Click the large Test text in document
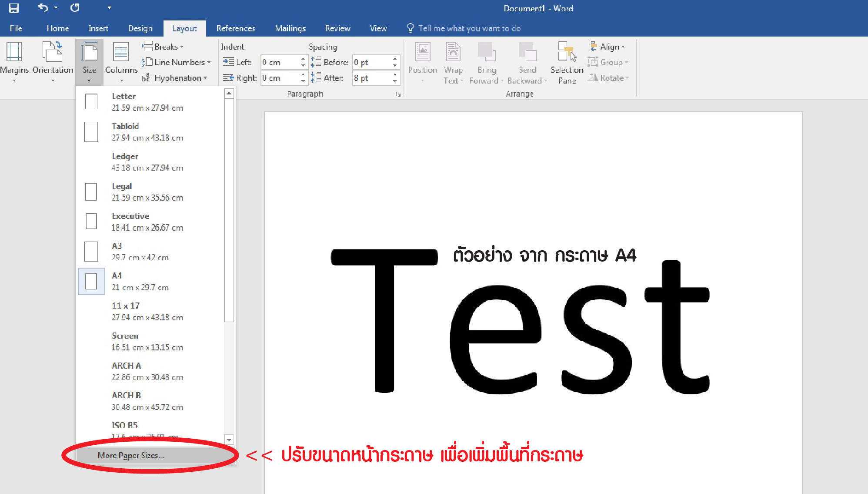Image resolution: width=868 pixels, height=494 pixels. click(520, 322)
